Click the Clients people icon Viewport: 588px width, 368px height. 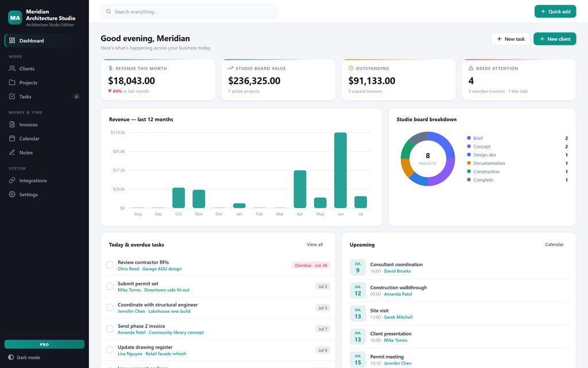[x=12, y=68]
